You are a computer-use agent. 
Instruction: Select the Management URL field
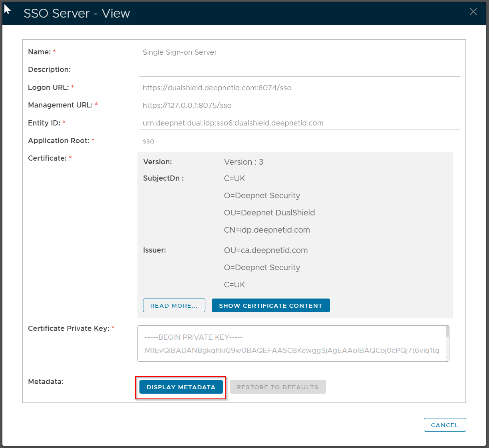300,106
